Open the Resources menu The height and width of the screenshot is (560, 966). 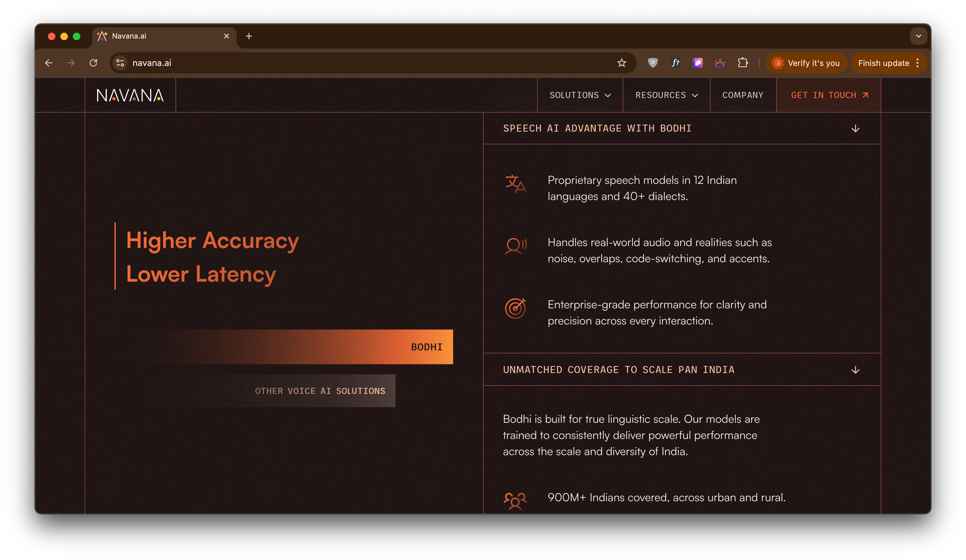click(666, 95)
